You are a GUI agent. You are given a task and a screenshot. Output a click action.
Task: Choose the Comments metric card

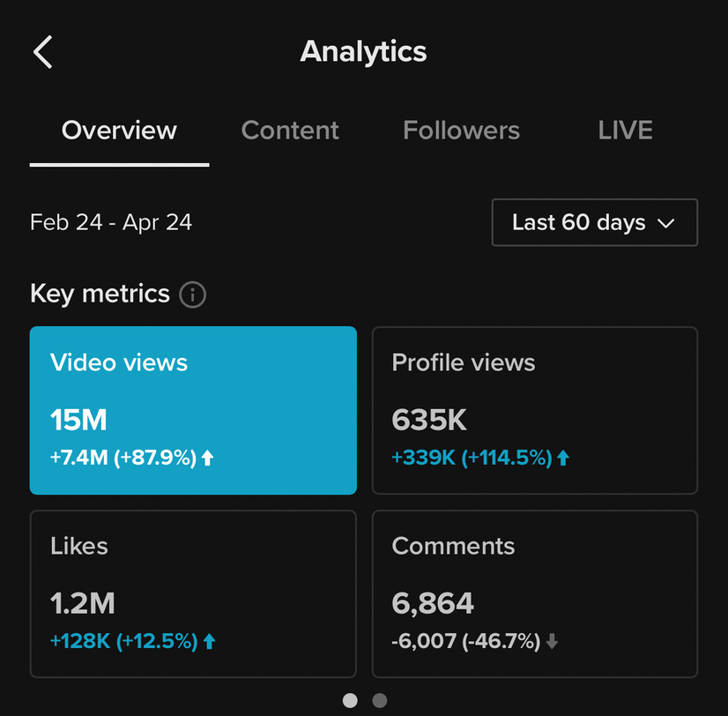534,593
